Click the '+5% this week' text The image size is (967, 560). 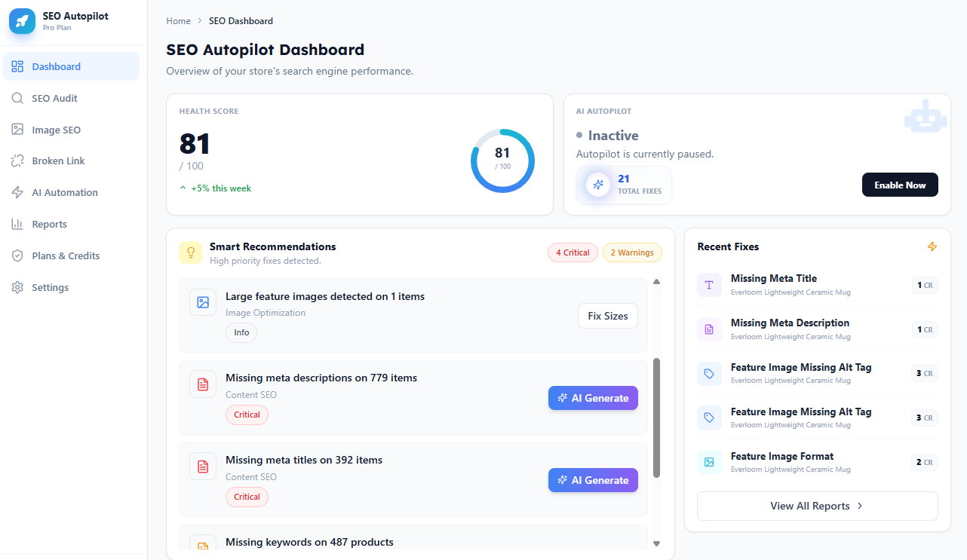(x=221, y=188)
